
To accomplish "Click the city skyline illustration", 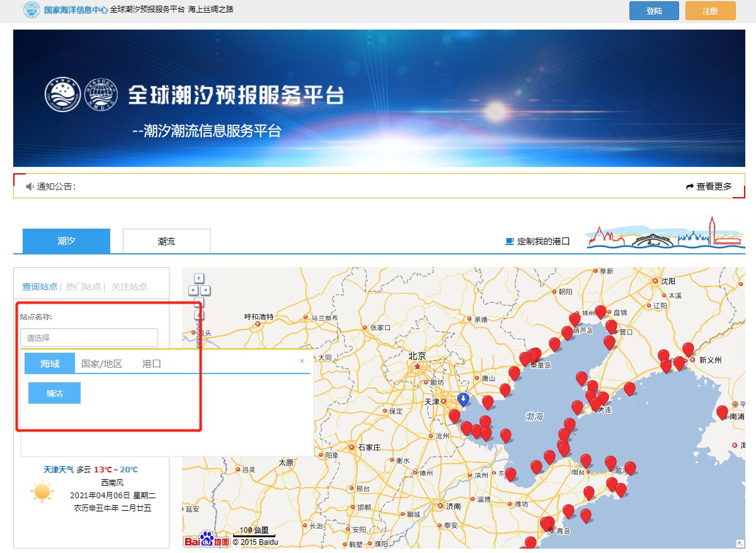I will tap(664, 233).
